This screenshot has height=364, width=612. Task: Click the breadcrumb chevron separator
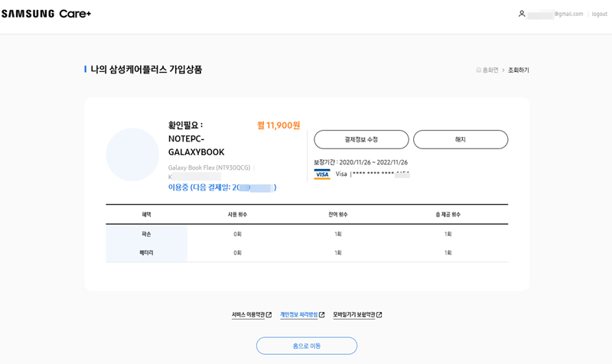503,70
